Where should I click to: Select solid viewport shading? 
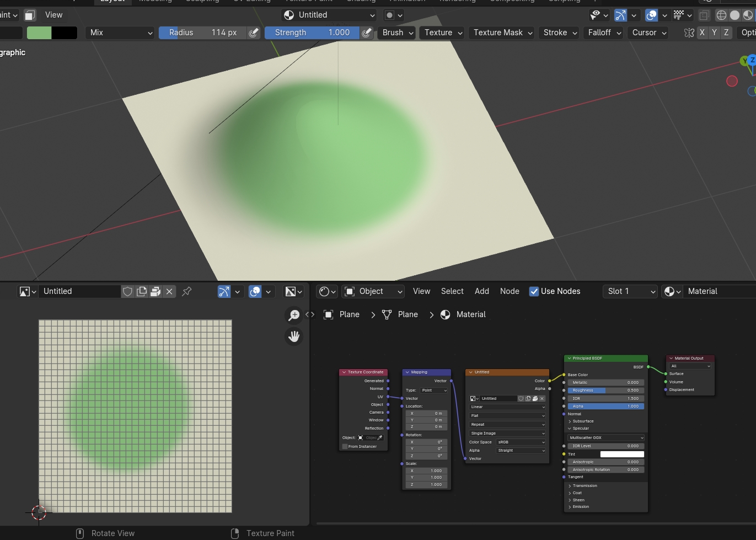pos(734,15)
